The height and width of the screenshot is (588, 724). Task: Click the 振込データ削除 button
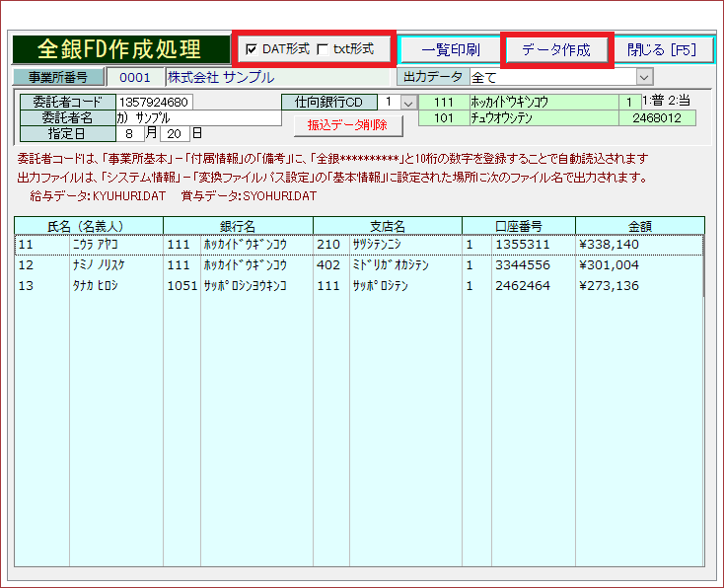(348, 125)
